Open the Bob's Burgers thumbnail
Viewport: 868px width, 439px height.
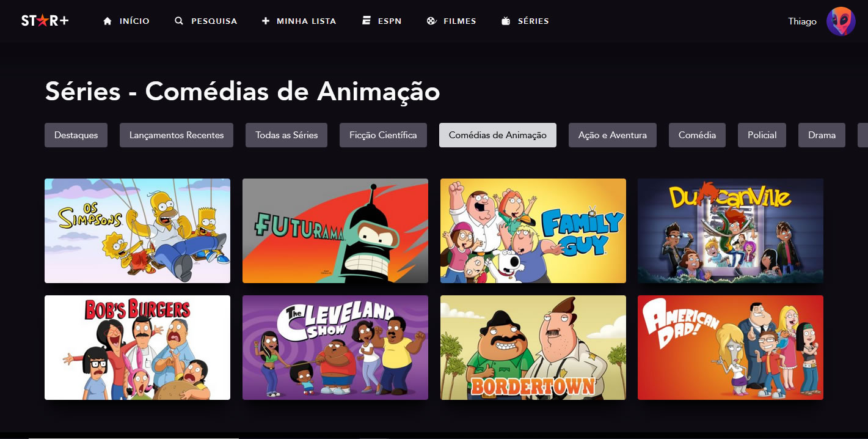[137, 347]
